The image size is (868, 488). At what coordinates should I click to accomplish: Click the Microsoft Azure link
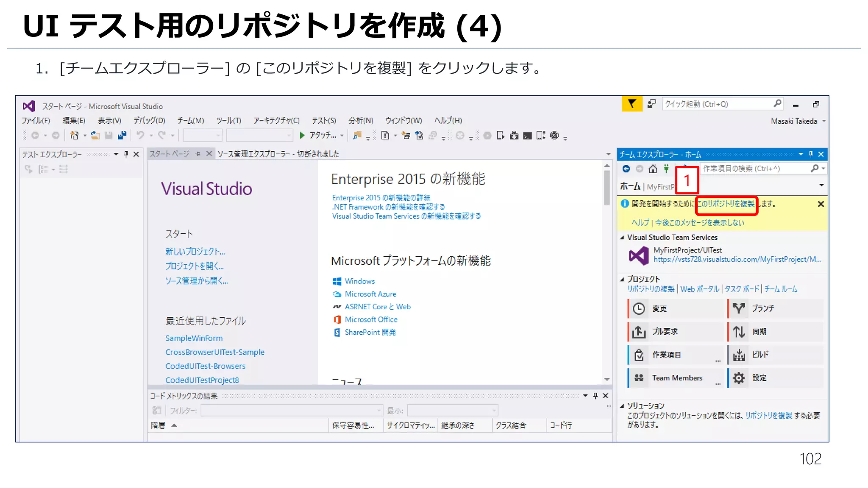(x=370, y=294)
